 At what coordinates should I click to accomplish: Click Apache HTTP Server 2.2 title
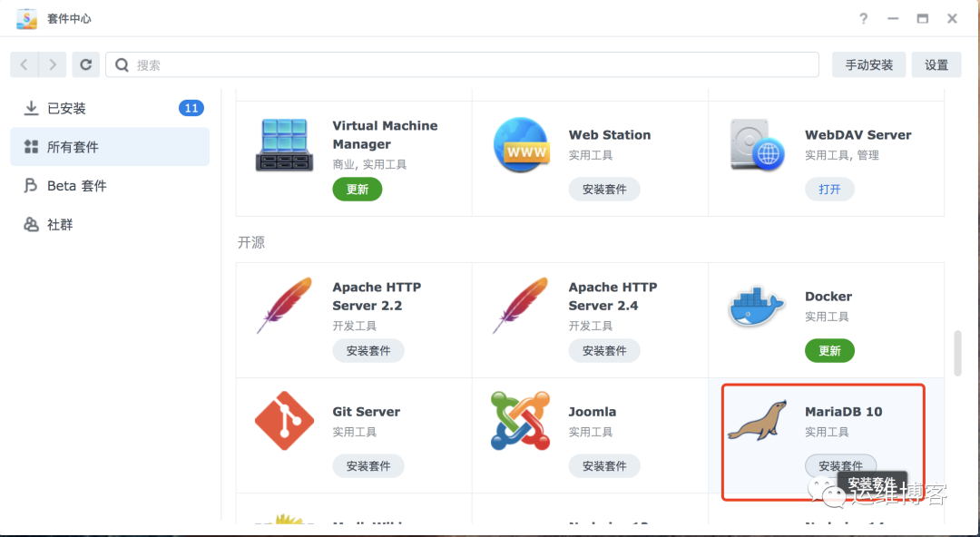point(377,297)
